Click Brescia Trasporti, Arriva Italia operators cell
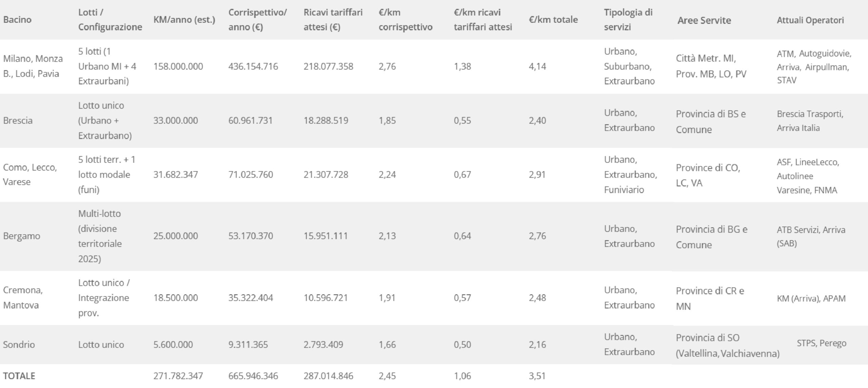 (x=810, y=121)
